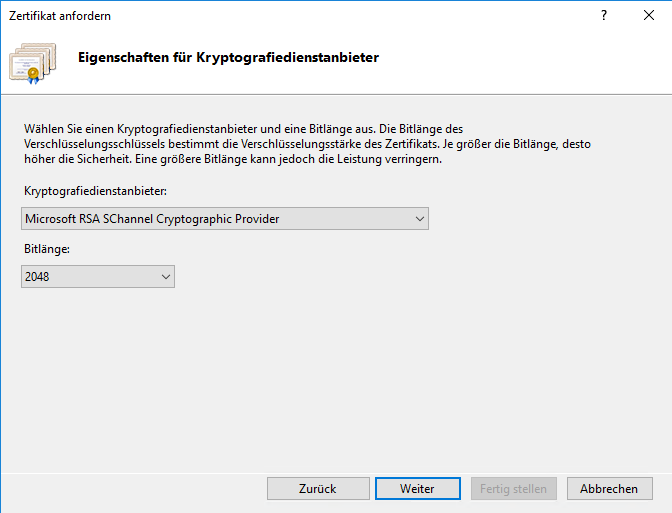Viewport: 672px width, 513px height.
Task: Cancel the wizard via Abbrechen
Action: 609,488
